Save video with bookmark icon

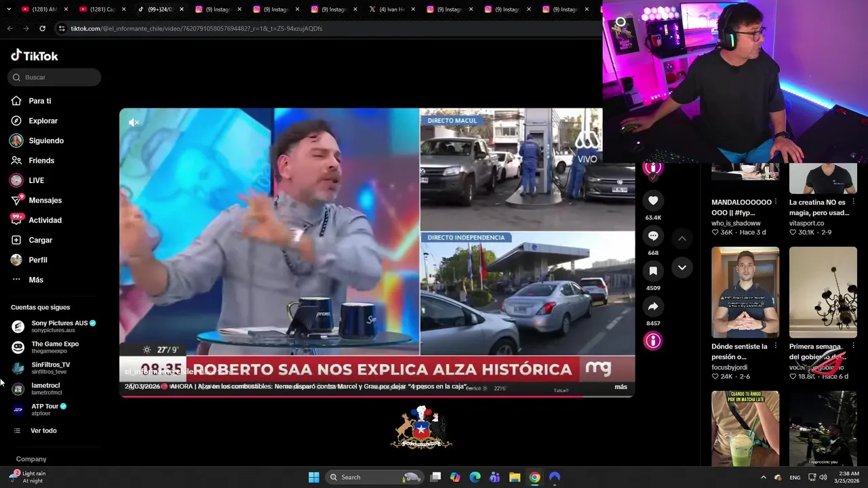(653, 271)
